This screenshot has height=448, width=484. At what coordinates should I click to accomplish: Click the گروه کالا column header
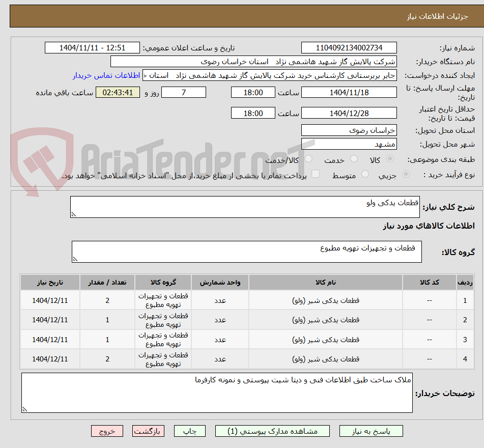click(x=163, y=282)
